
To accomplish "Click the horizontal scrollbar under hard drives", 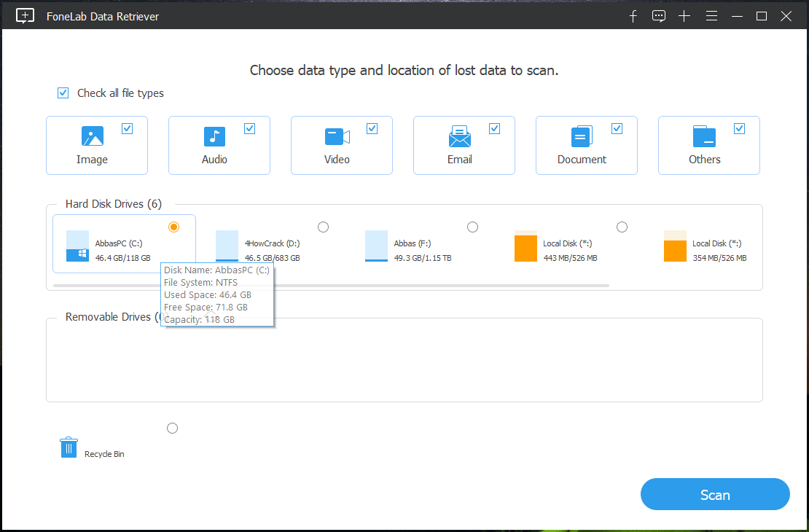I will pos(331,286).
